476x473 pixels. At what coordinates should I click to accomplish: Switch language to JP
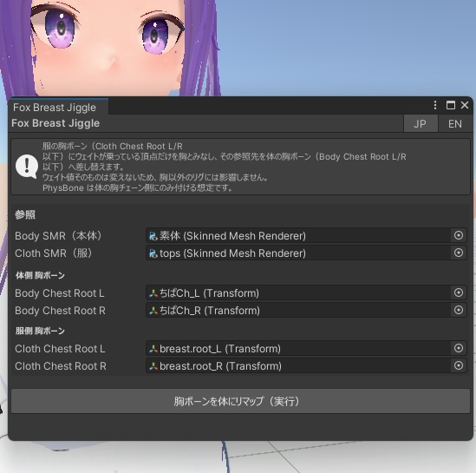421,123
